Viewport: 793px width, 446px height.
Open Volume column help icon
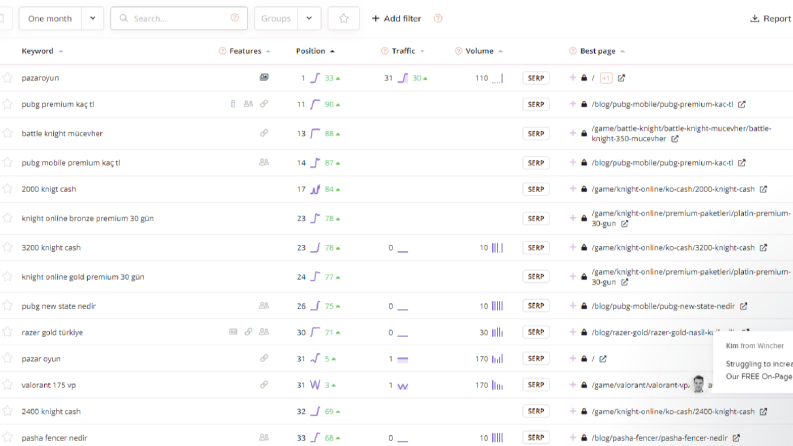(458, 51)
